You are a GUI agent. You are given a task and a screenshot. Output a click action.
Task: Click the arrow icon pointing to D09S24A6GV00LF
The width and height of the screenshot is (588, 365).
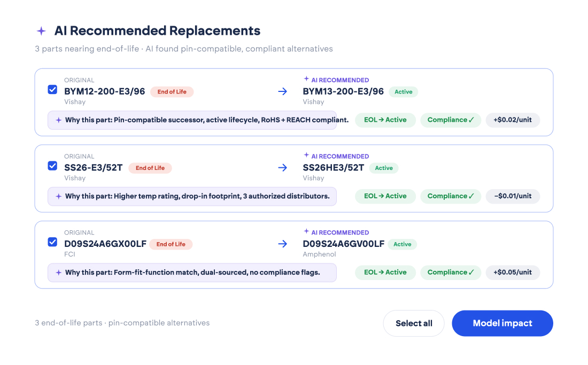click(x=283, y=244)
